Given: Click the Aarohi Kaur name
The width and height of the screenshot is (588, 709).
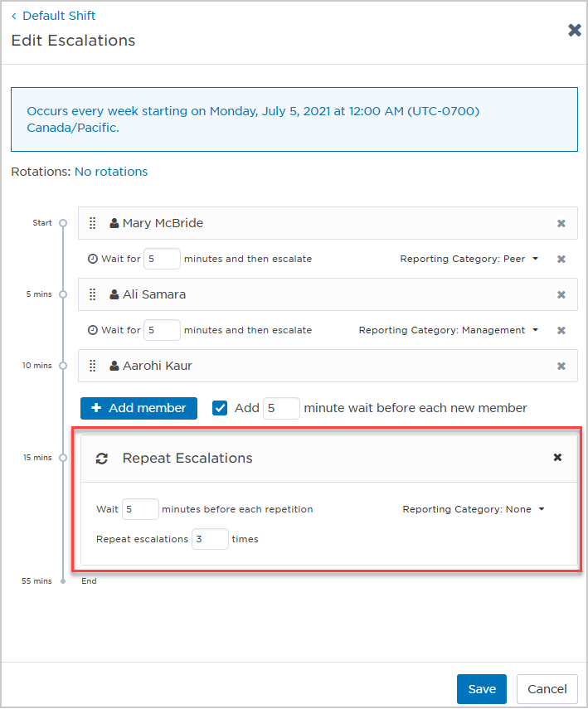Looking at the screenshot, I should [158, 366].
